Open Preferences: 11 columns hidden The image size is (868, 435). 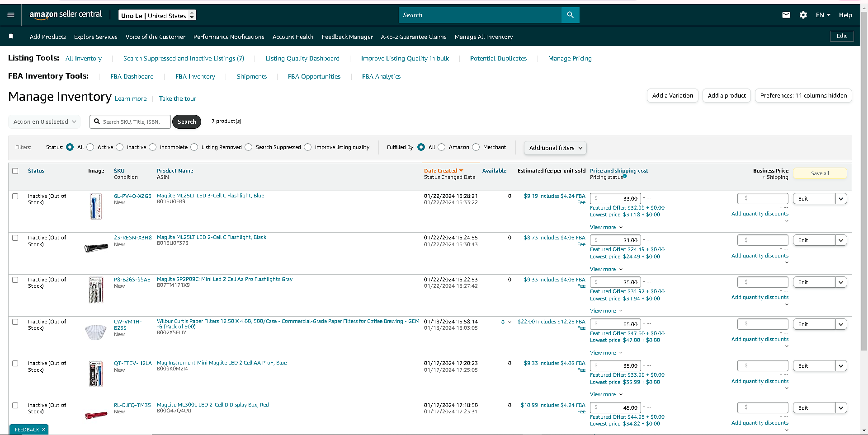[803, 95]
